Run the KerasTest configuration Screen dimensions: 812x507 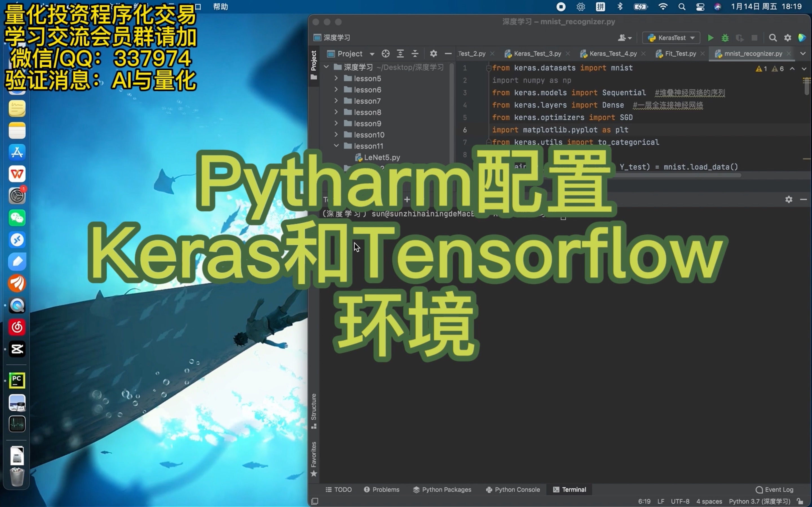click(x=711, y=37)
